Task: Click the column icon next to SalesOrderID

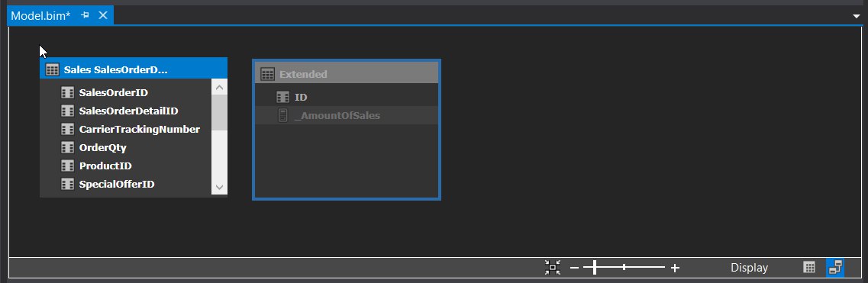Action: (67, 93)
